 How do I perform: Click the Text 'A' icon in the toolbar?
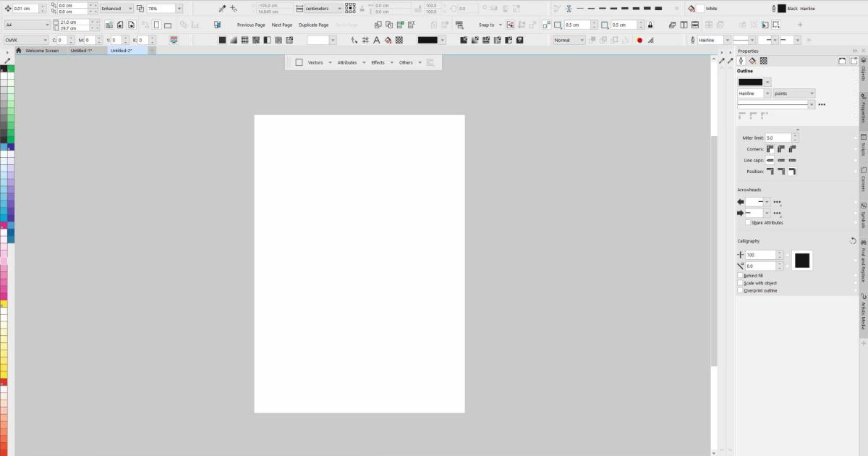[378, 41]
